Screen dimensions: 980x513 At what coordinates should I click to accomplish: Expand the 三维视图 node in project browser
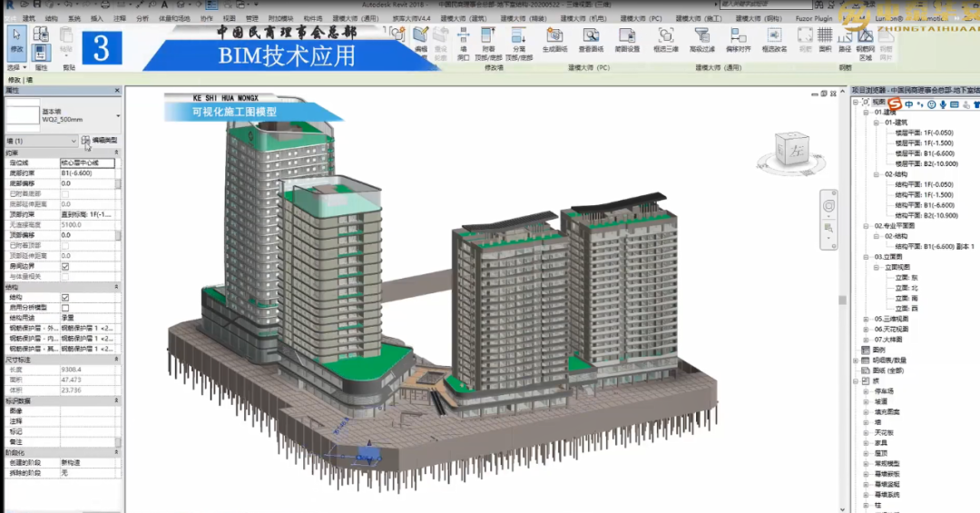867,319
